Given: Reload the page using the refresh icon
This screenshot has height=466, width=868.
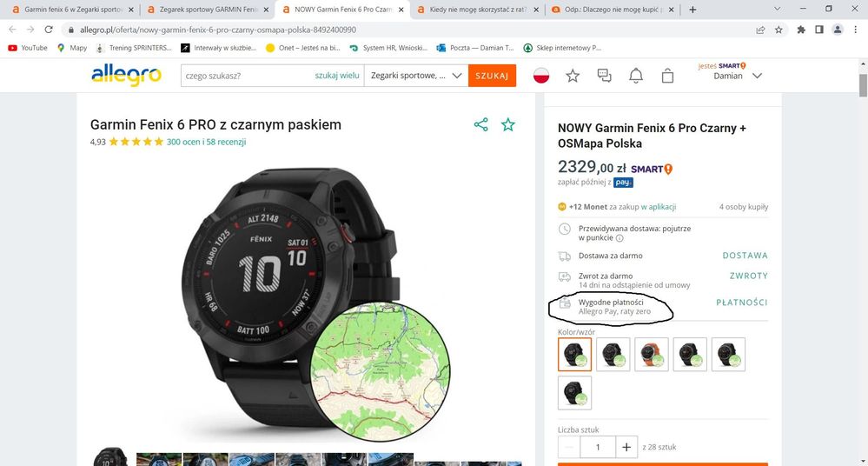Looking at the screenshot, I should point(49,30).
